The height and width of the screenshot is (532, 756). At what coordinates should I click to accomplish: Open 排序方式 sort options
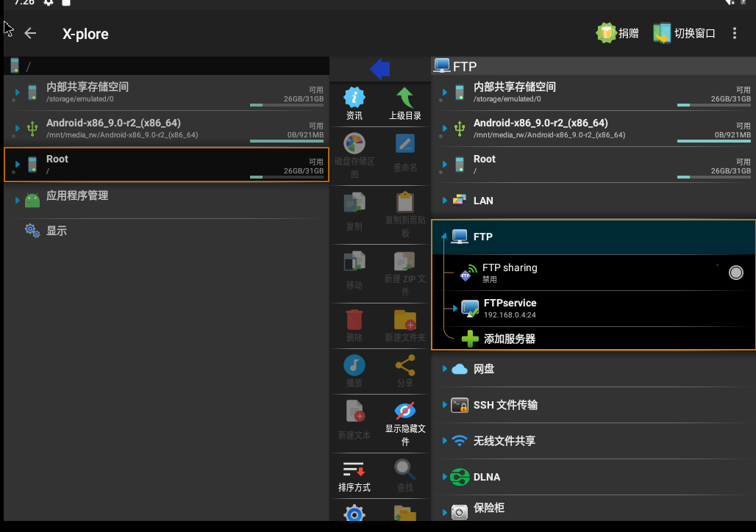click(x=354, y=476)
